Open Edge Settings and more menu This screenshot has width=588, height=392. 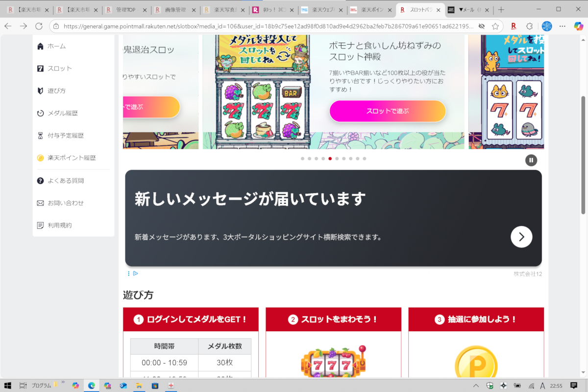562,26
